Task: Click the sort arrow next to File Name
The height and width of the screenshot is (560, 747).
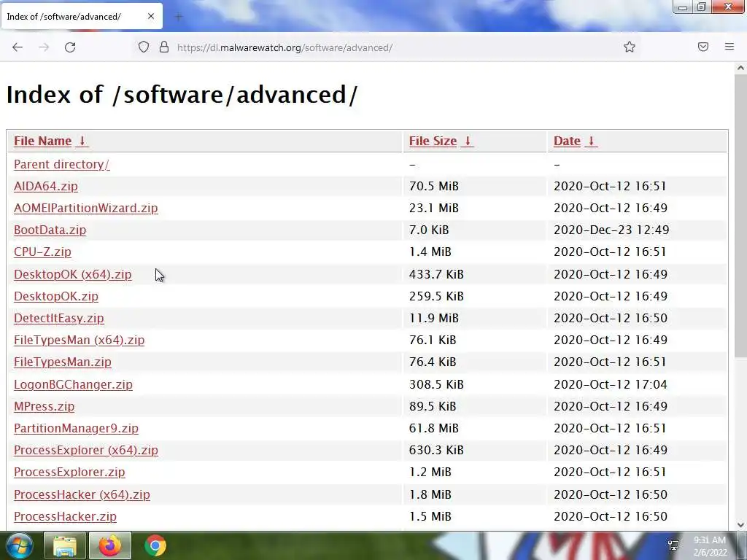Action: [x=82, y=141]
